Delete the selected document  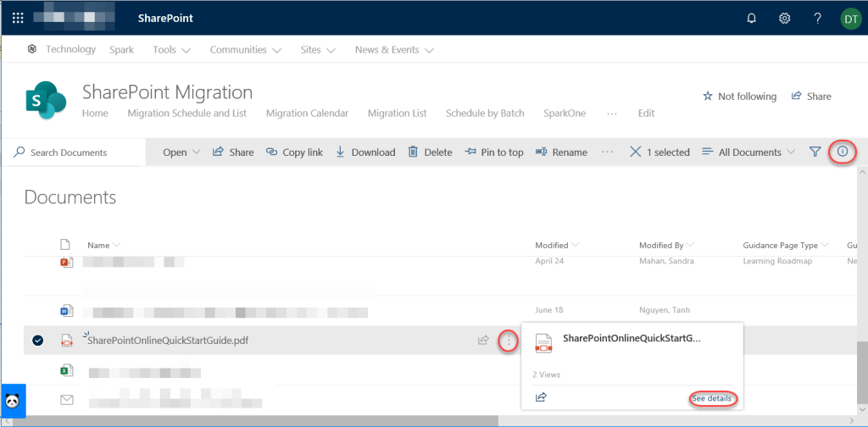click(x=430, y=152)
